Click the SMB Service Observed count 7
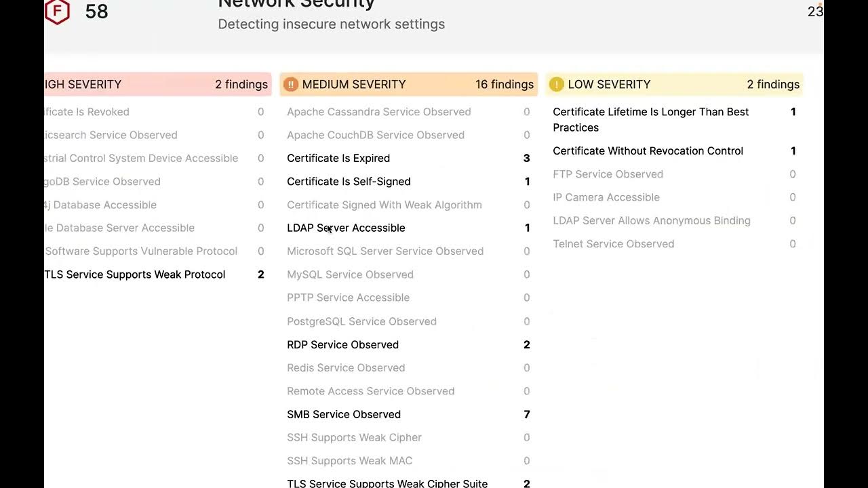The height and width of the screenshot is (488, 868). (527, 414)
